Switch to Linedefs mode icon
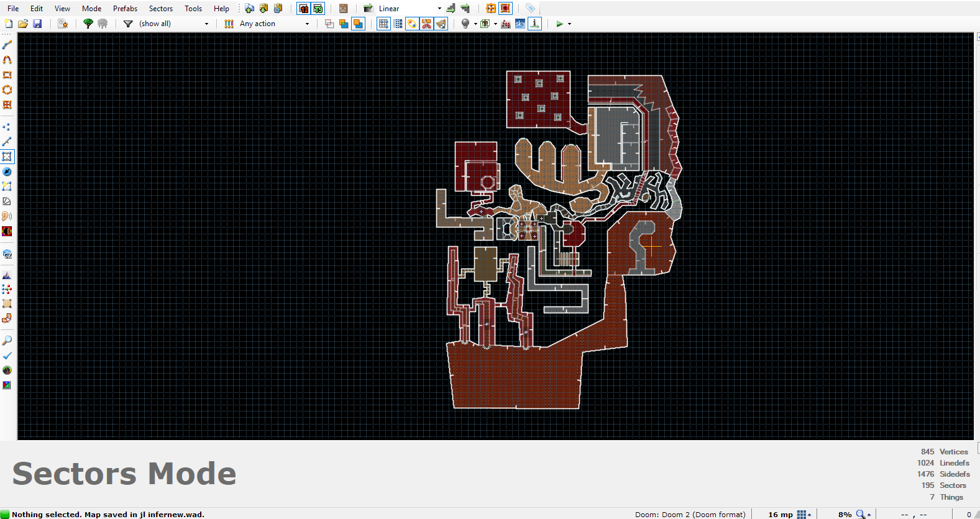The height and width of the screenshot is (519, 980). click(7, 142)
